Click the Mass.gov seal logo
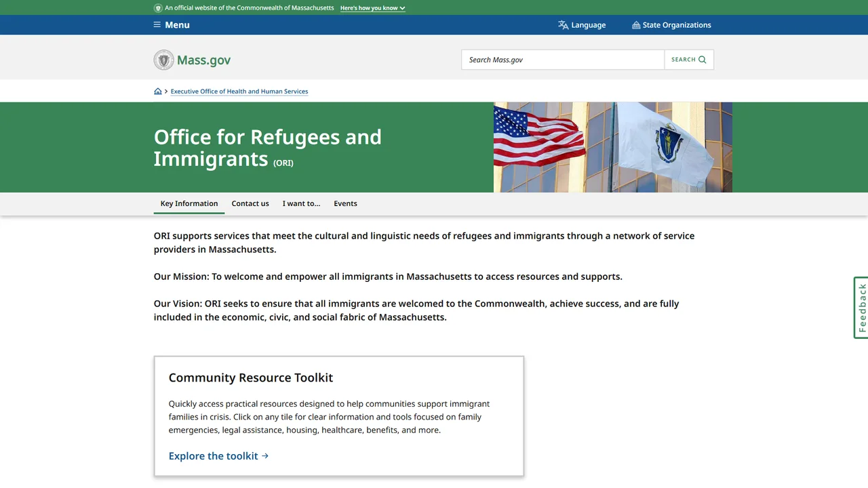 pyautogui.click(x=163, y=60)
